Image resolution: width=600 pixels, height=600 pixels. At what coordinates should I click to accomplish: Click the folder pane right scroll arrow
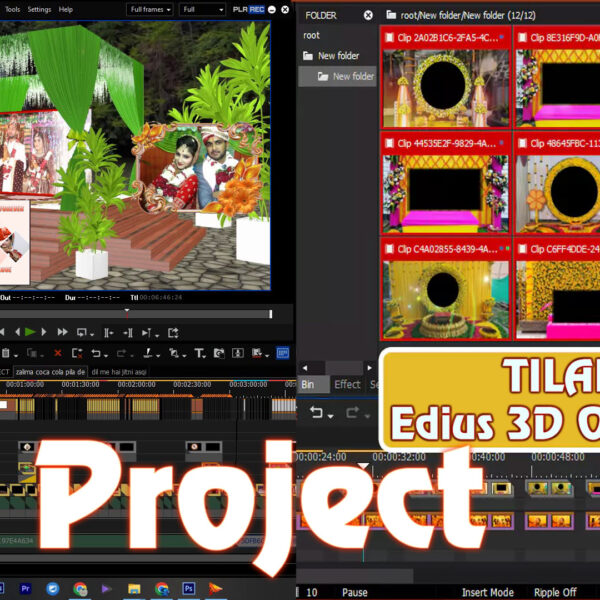(369, 368)
